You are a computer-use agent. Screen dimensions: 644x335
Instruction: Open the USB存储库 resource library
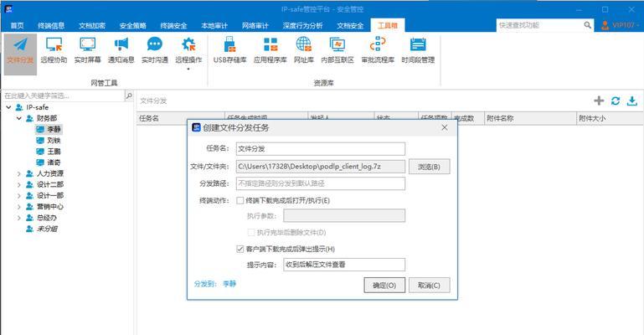click(230, 50)
